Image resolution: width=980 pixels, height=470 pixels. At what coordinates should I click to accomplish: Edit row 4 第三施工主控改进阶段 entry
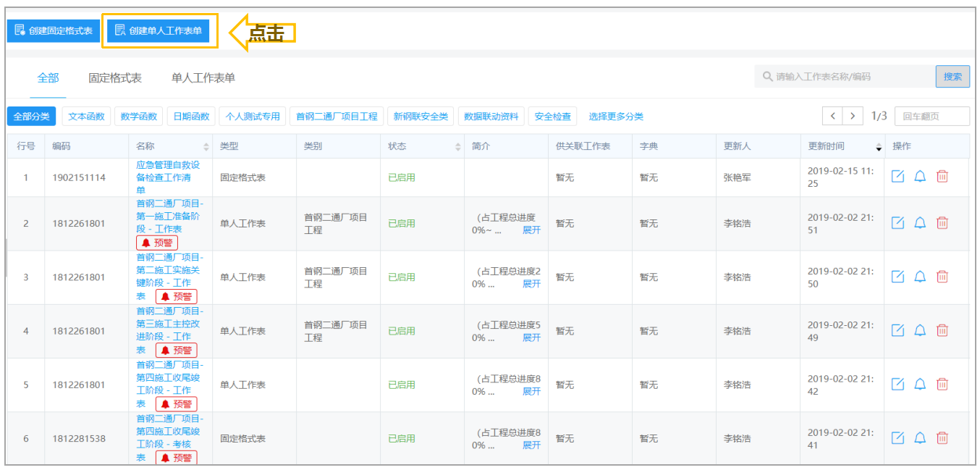897,330
